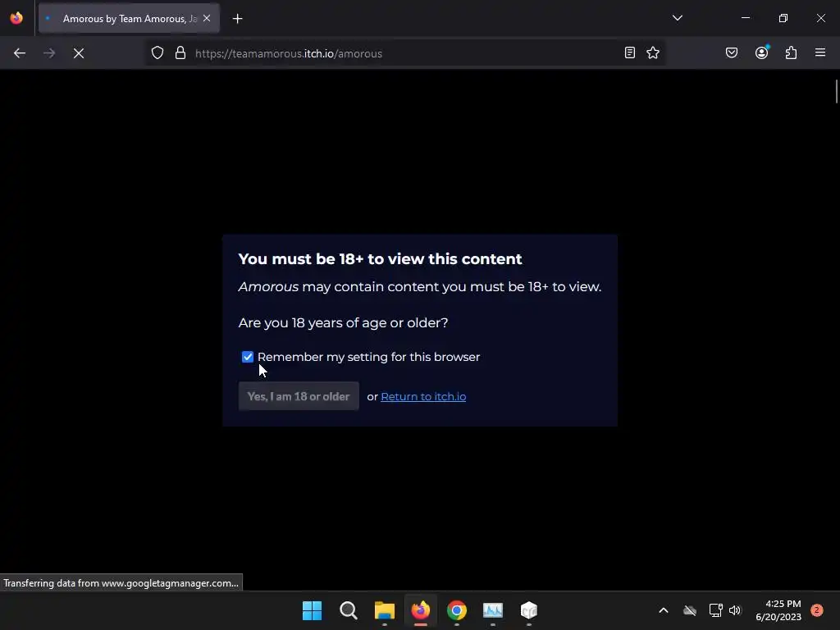The width and height of the screenshot is (840, 630).
Task: Open the resource monitor taskbar app
Action: pyautogui.click(x=493, y=610)
